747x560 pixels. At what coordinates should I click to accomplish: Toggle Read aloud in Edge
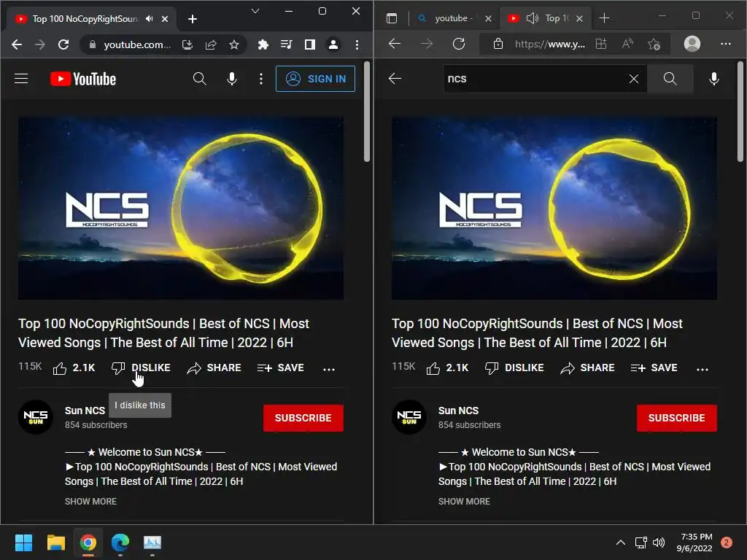point(627,44)
